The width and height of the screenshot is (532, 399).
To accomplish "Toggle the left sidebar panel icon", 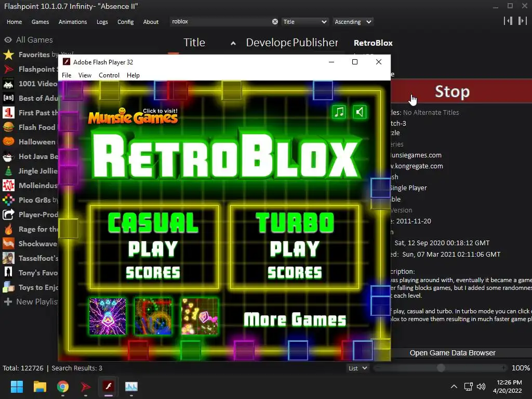I will click(x=508, y=21).
